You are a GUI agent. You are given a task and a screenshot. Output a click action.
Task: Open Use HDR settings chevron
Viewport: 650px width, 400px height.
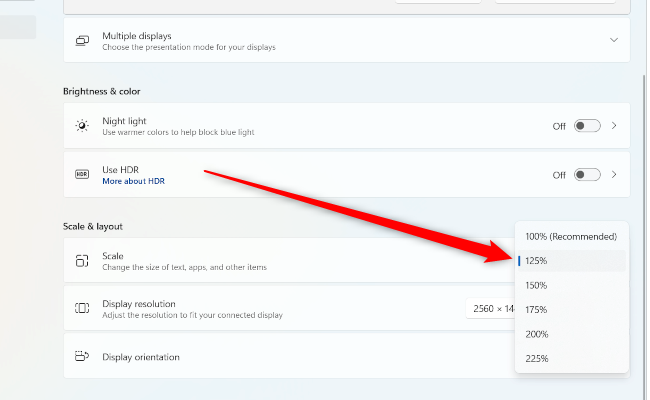tap(614, 175)
